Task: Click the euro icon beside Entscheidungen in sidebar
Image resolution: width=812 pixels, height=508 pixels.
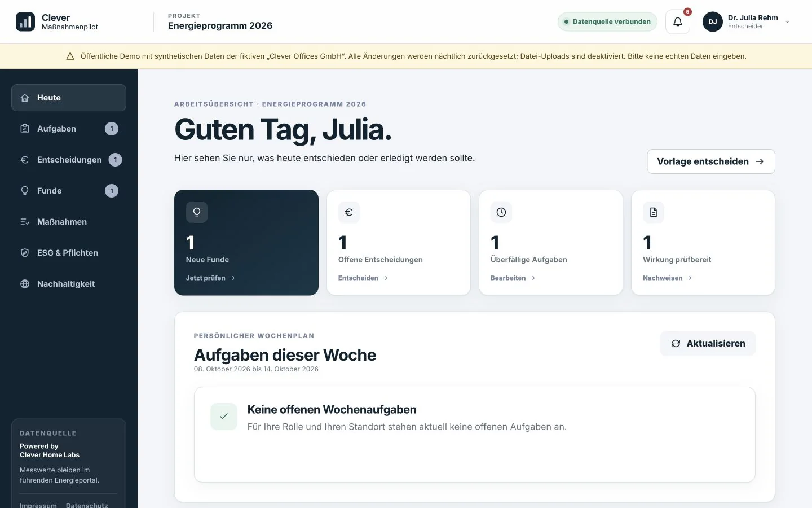Action: point(25,160)
